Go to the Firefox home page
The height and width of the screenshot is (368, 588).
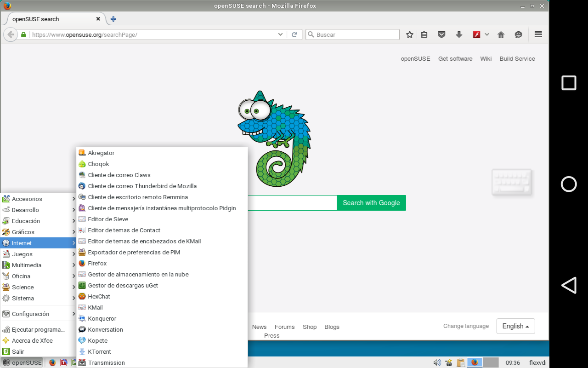click(501, 34)
